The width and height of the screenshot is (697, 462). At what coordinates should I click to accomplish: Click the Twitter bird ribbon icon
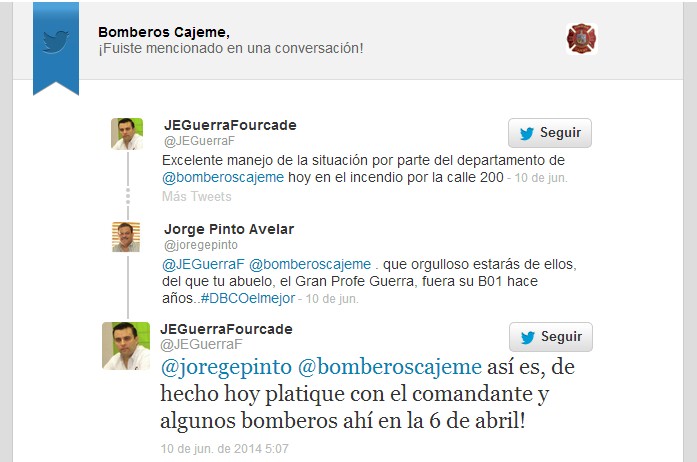point(56,43)
